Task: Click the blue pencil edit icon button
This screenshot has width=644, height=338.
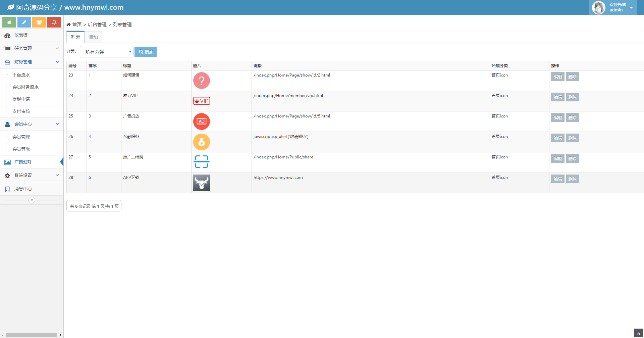Action: click(x=24, y=22)
